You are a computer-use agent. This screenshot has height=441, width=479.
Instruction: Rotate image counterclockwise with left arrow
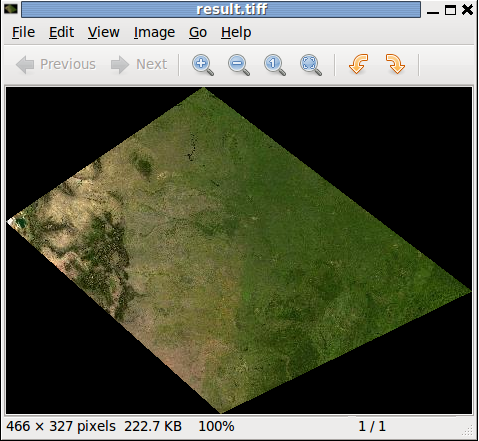coord(359,64)
